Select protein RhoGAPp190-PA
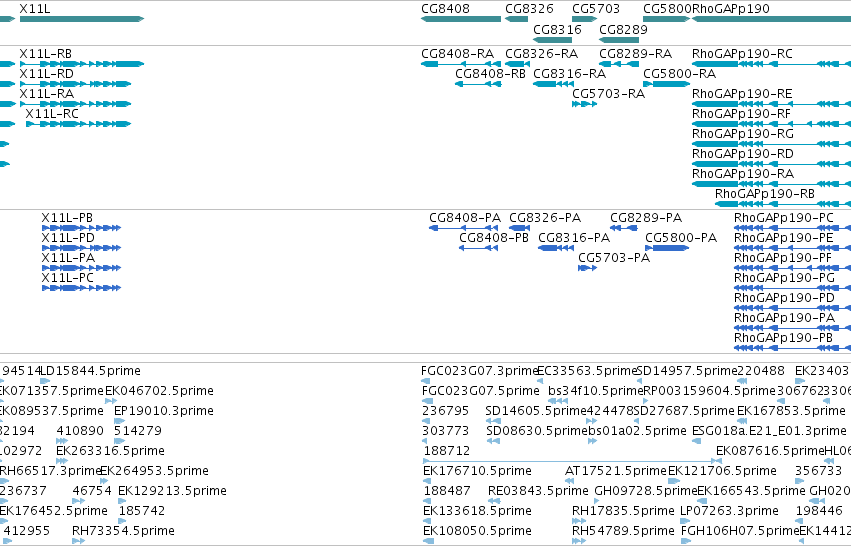Image resolution: width=851 pixels, height=546 pixels. pyautogui.click(x=792, y=328)
